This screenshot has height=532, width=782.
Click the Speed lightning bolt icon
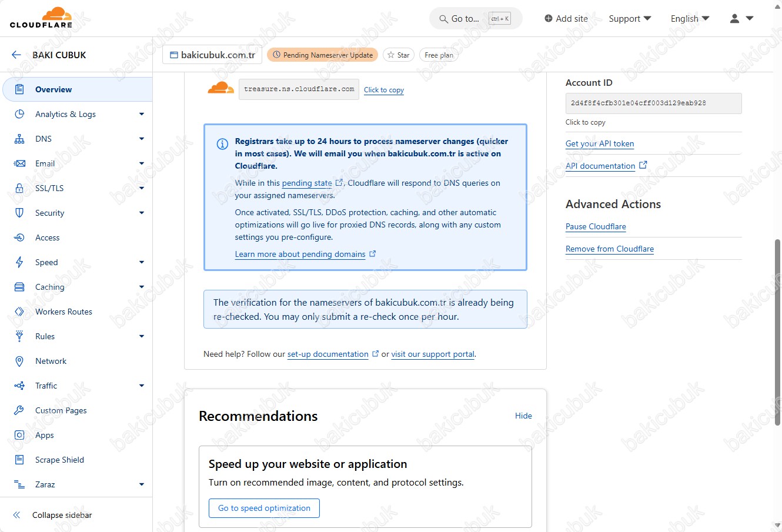pyautogui.click(x=19, y=262)
